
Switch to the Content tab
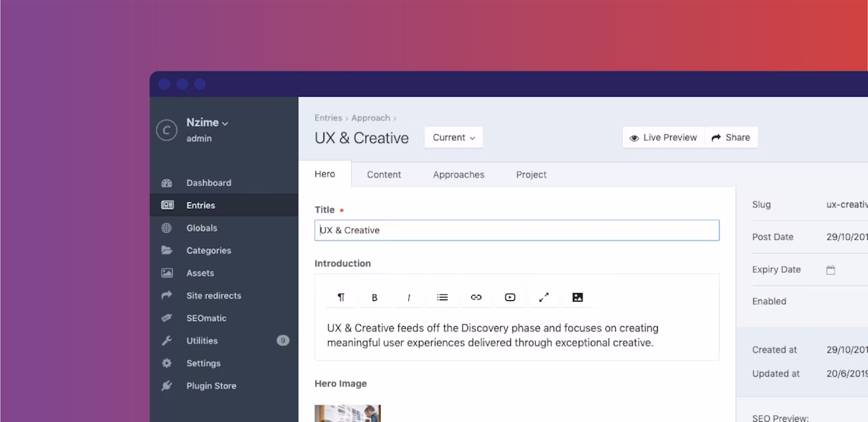[384, 174]
